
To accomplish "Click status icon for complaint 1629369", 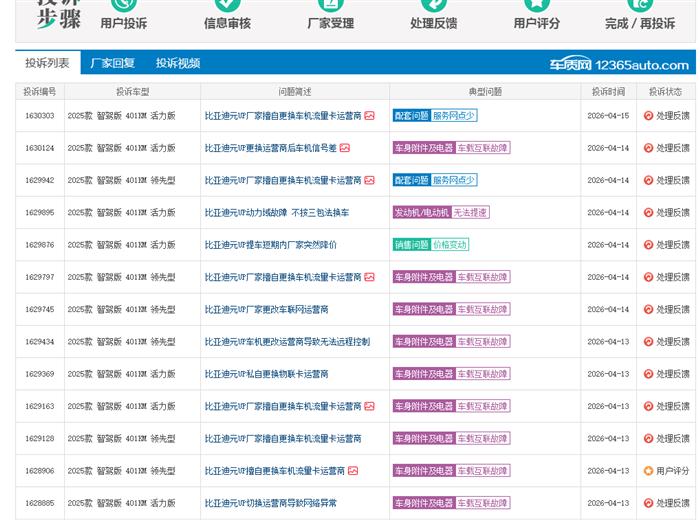I will point(648,374).
